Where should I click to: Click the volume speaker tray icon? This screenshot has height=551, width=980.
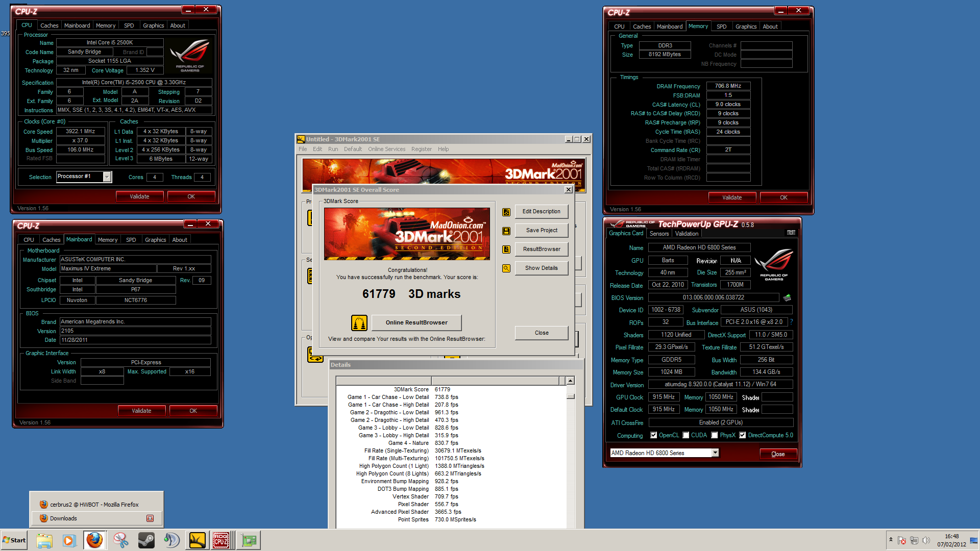(x=926, y=540)
